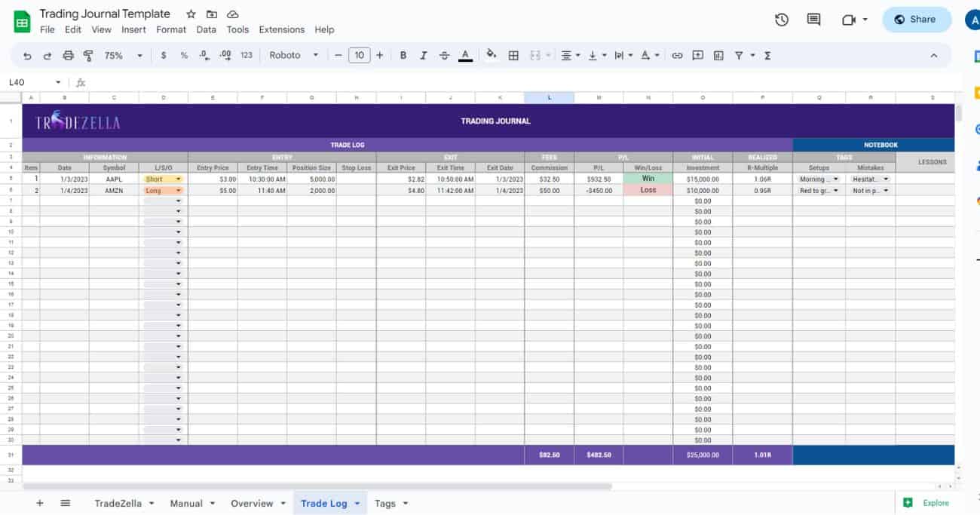Click the Insert link icon
This screenshot has height=515, width=980.
coord(677,56)
